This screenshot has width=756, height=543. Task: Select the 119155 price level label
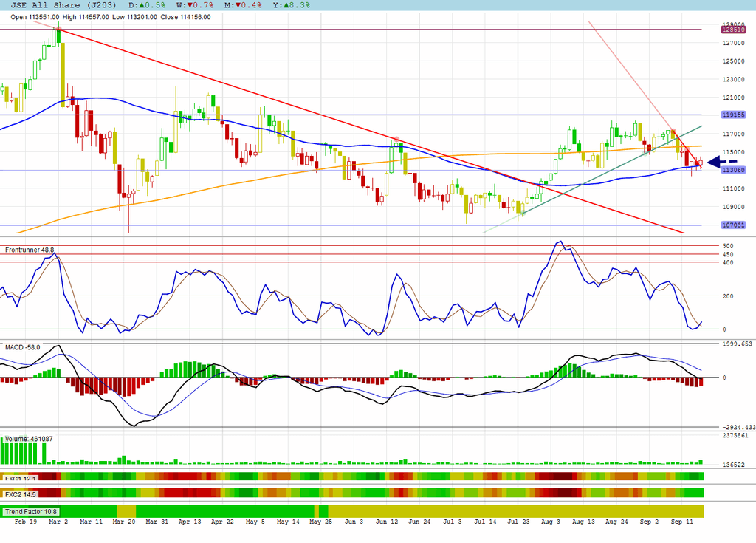(x=733, y=115)
